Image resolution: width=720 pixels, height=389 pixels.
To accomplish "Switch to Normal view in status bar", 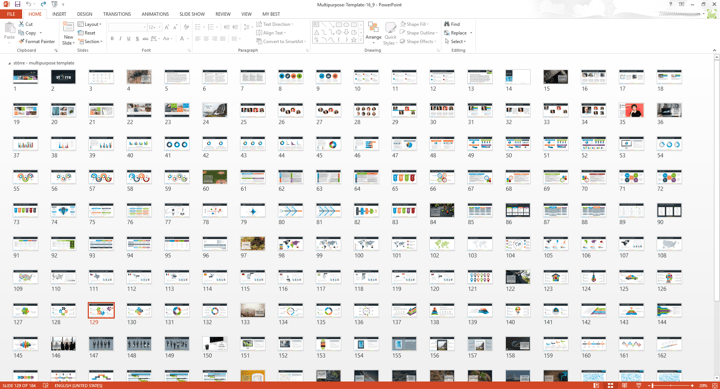I will (x=596, y=385).
